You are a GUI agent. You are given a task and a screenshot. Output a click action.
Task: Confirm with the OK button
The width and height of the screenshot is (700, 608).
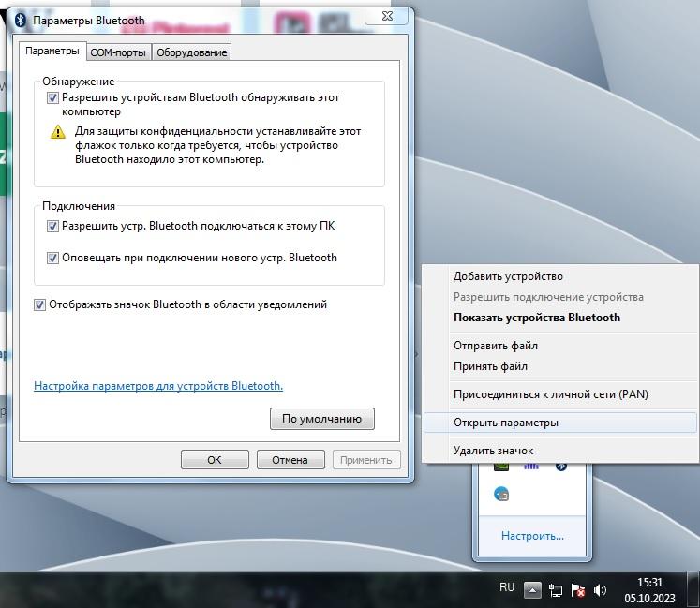[x=215, y=460]
